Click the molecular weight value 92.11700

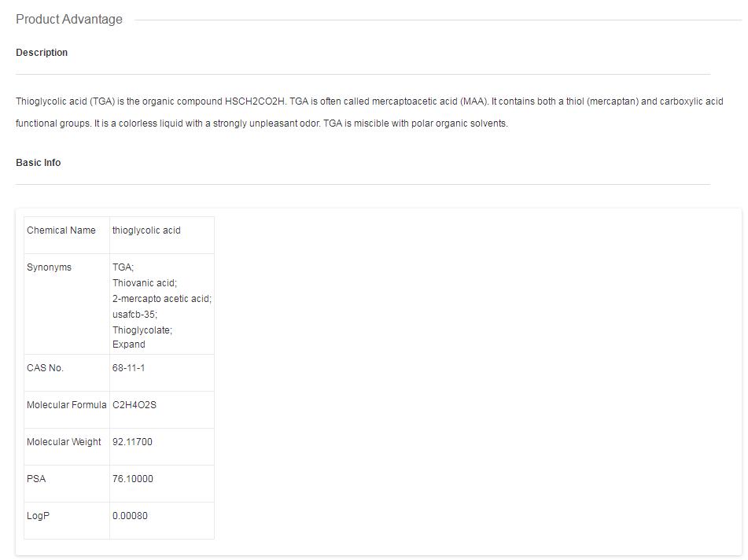(132, 442)
